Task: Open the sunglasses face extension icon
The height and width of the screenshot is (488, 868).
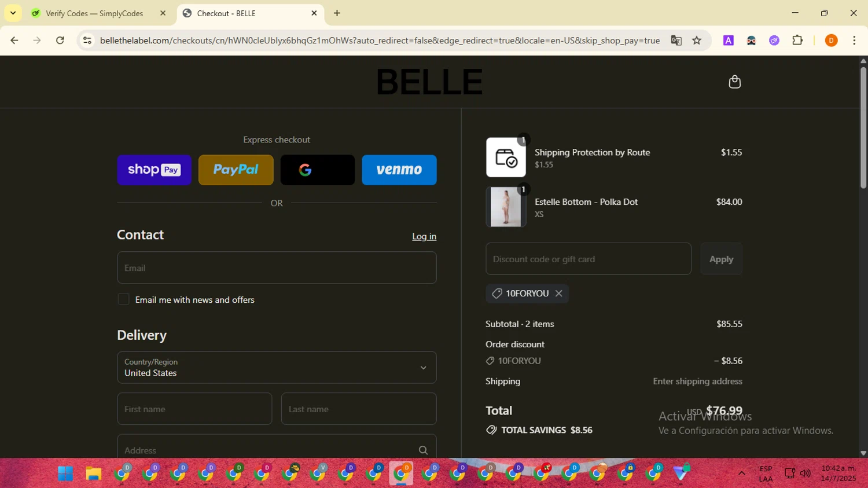Action: (751, 41)
